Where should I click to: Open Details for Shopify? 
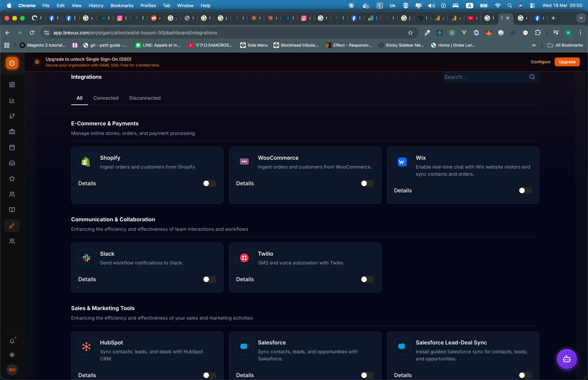point(87,183)
